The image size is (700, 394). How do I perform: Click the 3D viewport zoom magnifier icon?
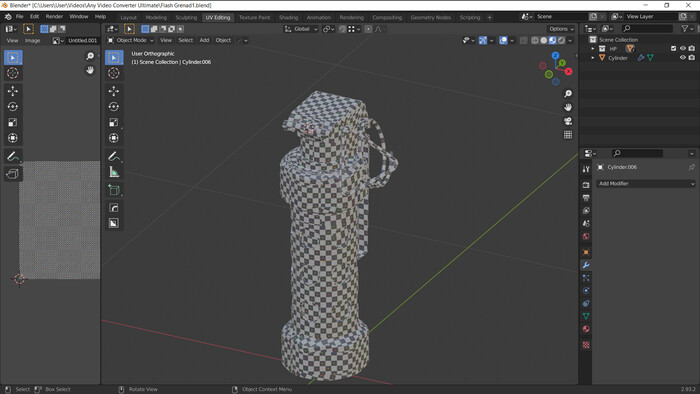point(568,93)
